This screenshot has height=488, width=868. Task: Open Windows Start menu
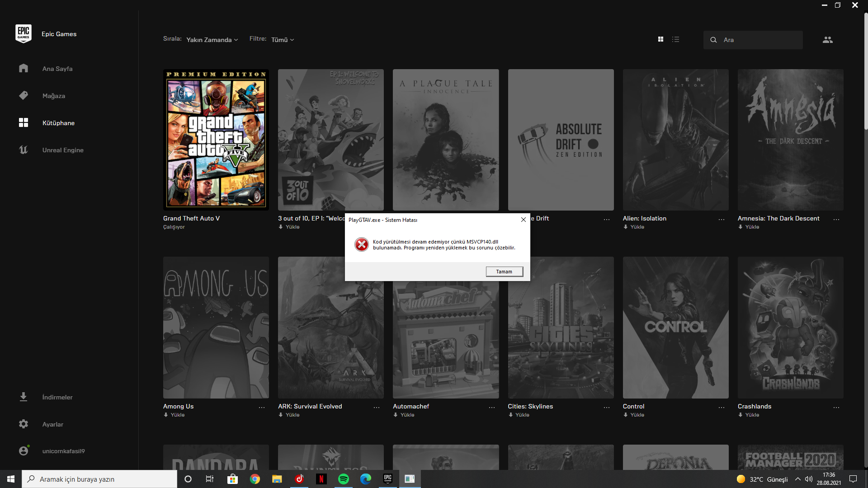11,479
